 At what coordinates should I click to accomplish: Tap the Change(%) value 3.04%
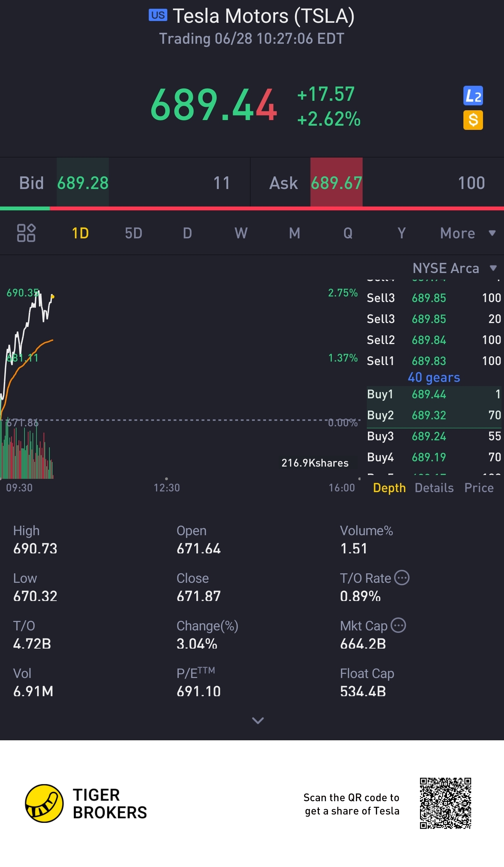197,644
